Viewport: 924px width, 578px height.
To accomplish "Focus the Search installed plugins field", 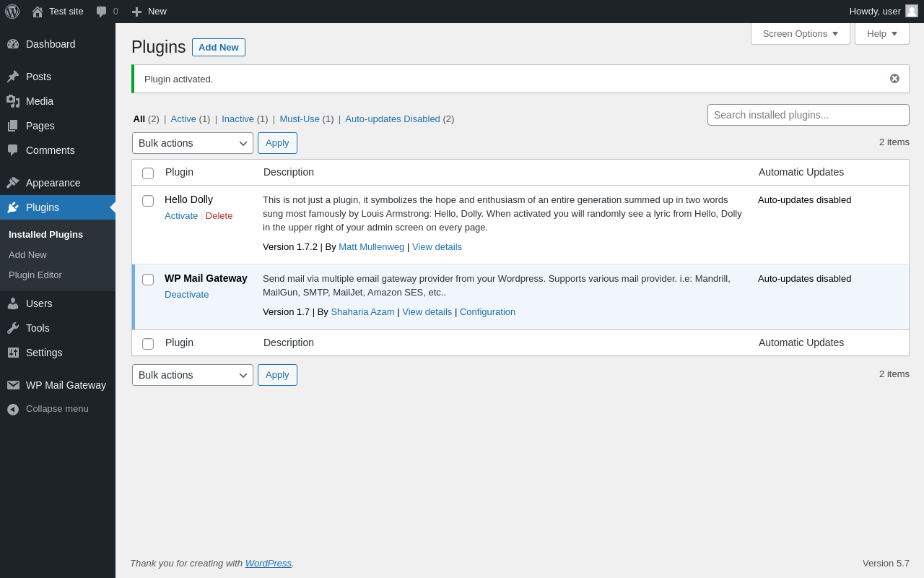I will pos(808,115).
